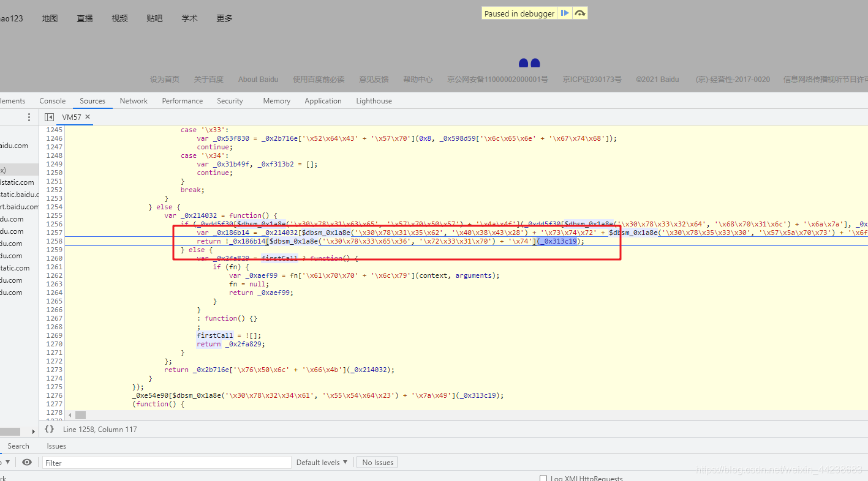The width and height of the screenshot is (868, 481).
Task: Open the Default levels dropdown
Action: (x=322, y=462)
